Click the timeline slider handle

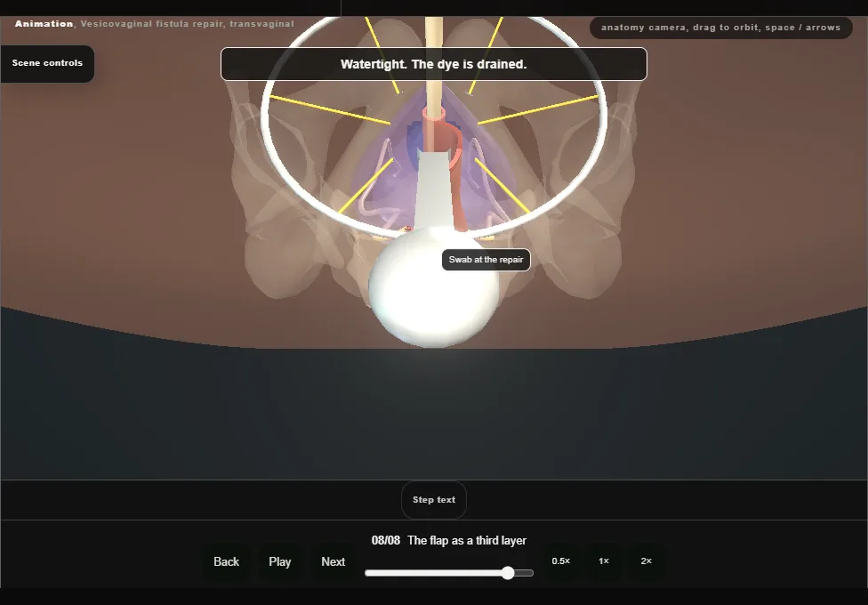click(508, 573)
